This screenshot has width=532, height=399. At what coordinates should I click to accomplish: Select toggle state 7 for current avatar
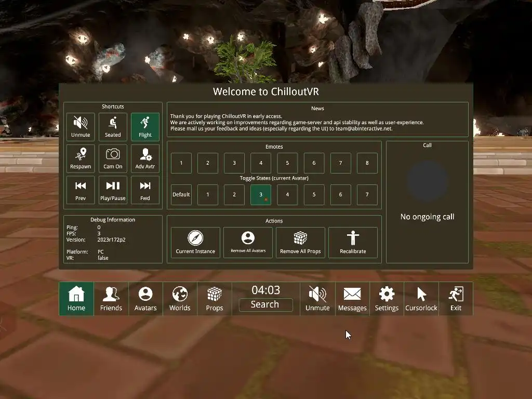(367, 195)
